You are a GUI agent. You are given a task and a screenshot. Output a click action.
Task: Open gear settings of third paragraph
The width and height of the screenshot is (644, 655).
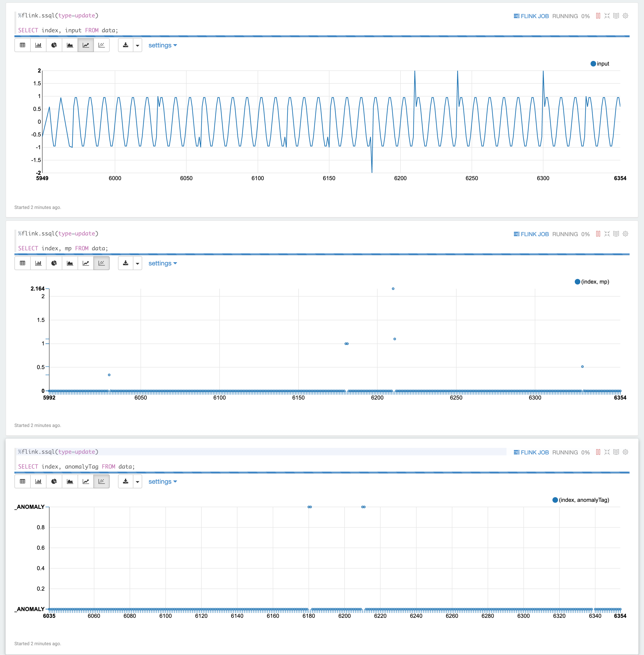(625, 452)
